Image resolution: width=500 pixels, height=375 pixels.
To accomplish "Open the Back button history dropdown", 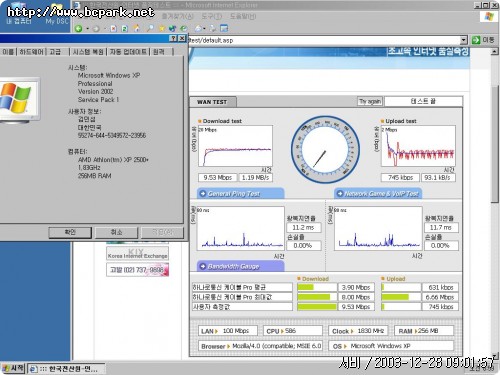I will [87, 29].
